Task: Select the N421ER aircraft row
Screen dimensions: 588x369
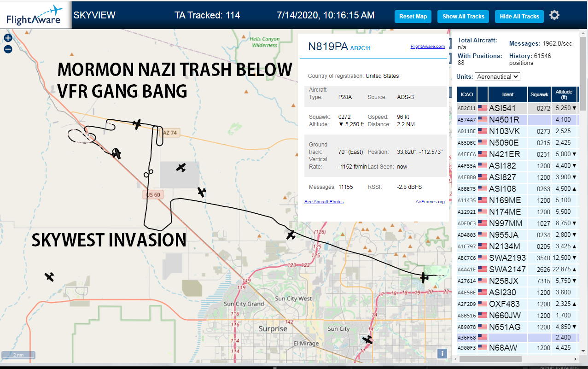Action: coord(517,154)
